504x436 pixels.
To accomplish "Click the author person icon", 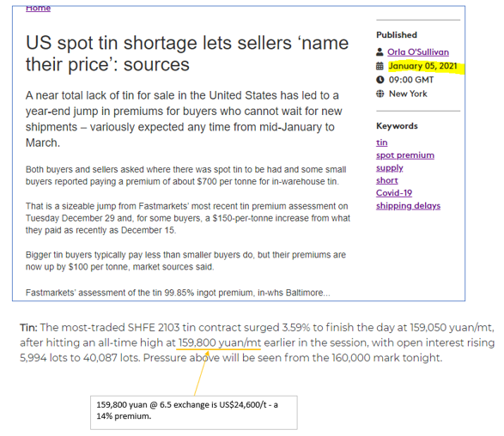I will click(380, 51).
